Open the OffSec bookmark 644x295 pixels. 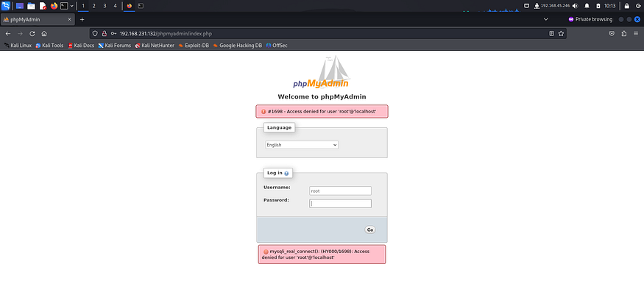tap(277, 46)
